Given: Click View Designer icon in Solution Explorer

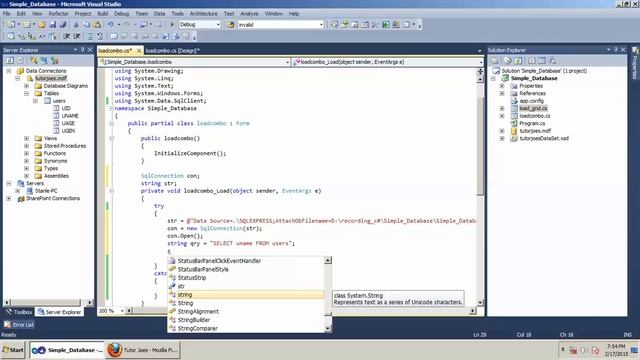Looking at the screenshot, I should point(542,60).
